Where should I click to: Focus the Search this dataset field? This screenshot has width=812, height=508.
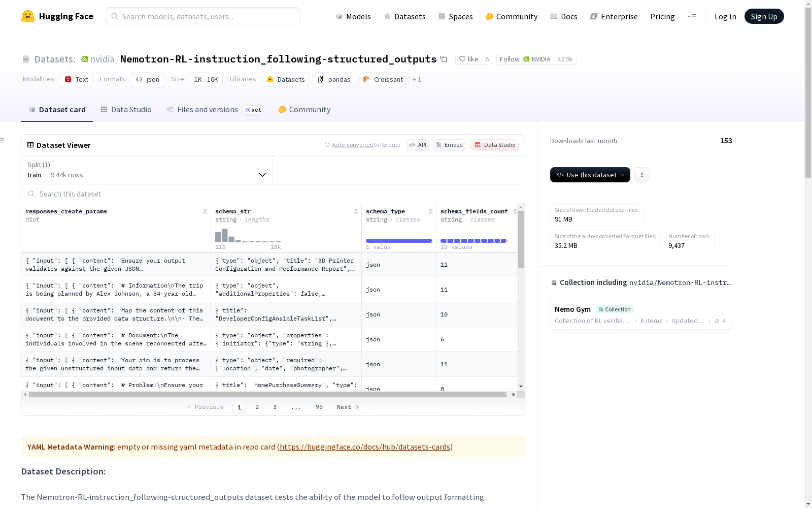273,194
